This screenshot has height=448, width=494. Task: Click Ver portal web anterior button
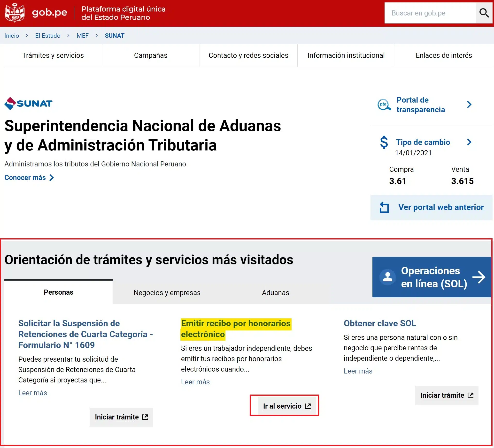pos(431,207)
